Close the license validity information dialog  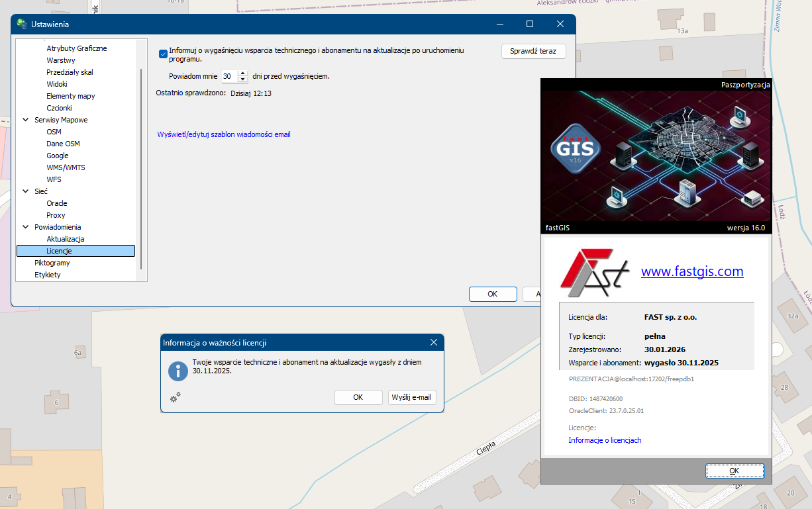[434, 342]
